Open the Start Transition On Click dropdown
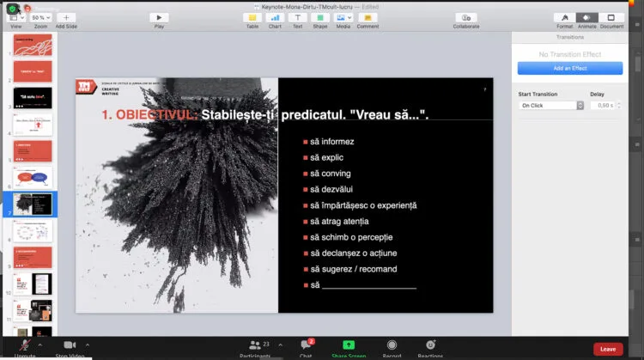Screen dimensions: 644x360 tap(550, 106)
